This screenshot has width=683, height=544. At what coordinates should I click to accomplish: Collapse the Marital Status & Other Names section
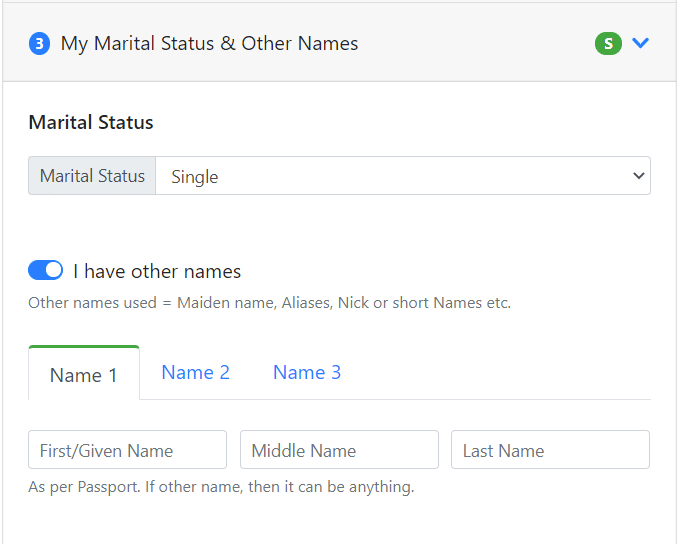pos(640,43)
